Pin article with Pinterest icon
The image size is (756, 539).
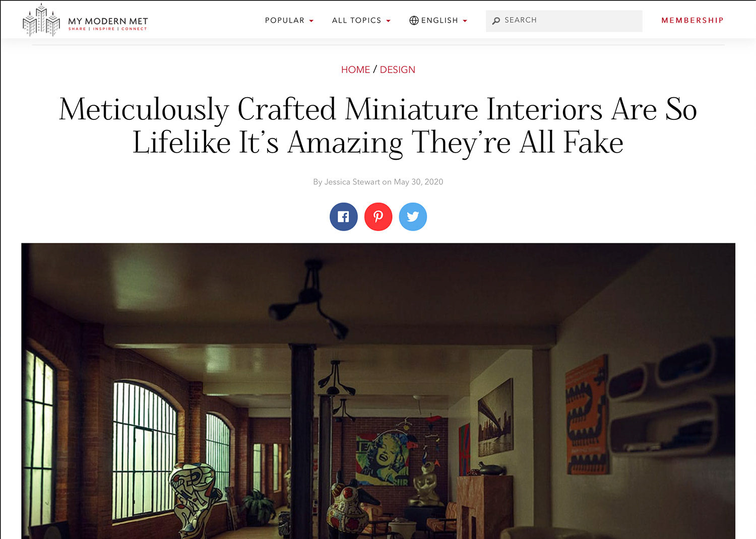click(378, 217)
